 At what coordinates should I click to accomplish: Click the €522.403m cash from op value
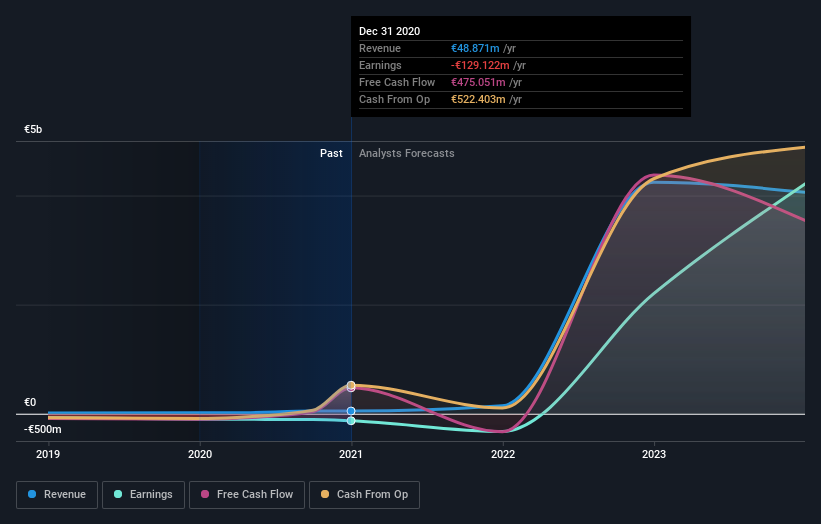pyautogui.click(x=479, y=99)
